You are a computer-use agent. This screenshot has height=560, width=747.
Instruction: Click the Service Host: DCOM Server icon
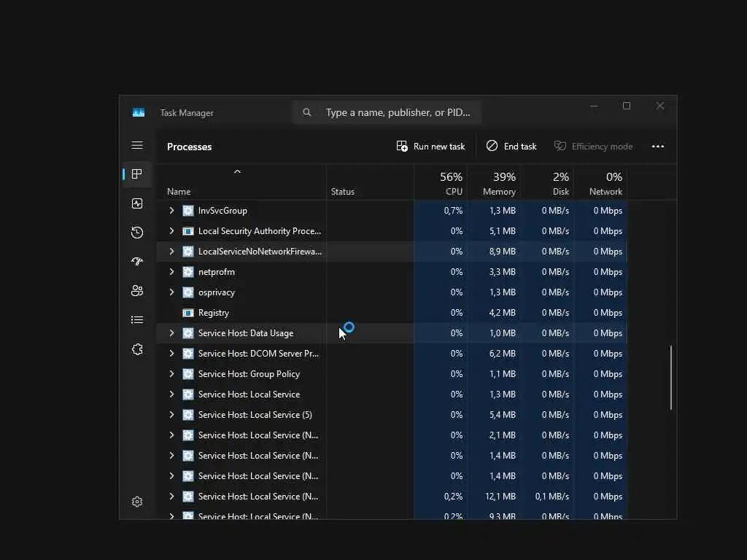tap(188, 354)
